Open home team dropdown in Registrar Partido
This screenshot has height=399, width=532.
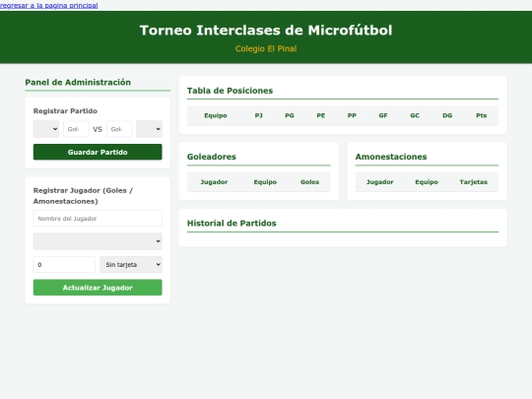pyautogui.click(x=46, y=129)
